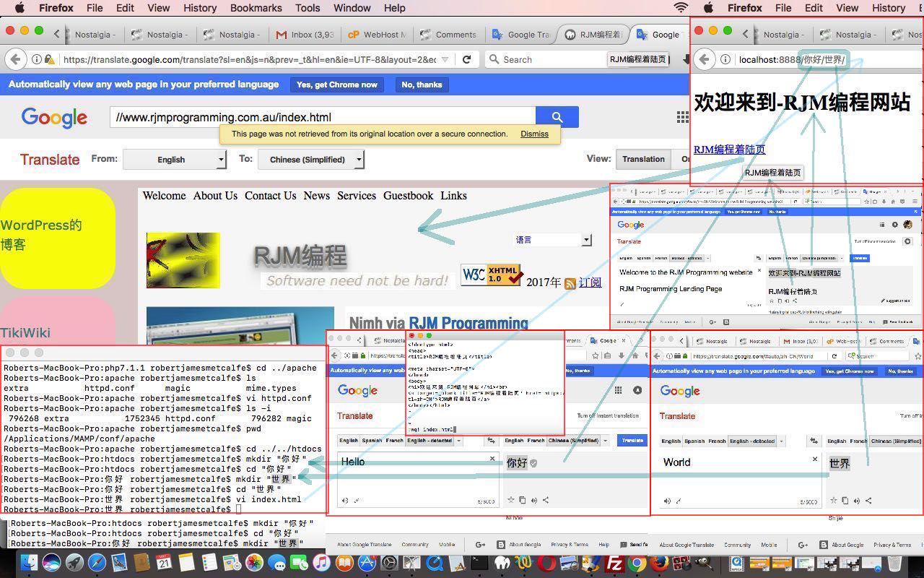Click Yes, get Chrome now in main window

[x=336, y=85]
